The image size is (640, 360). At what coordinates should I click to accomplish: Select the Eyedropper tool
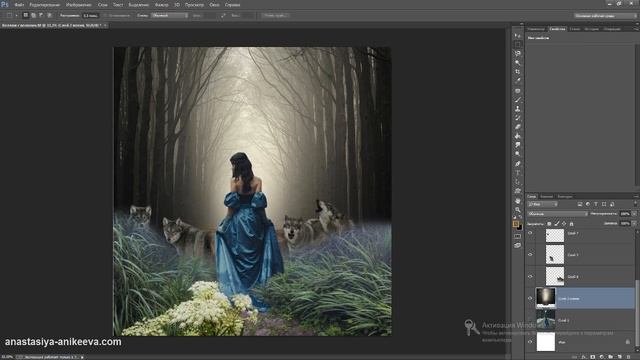518,80
